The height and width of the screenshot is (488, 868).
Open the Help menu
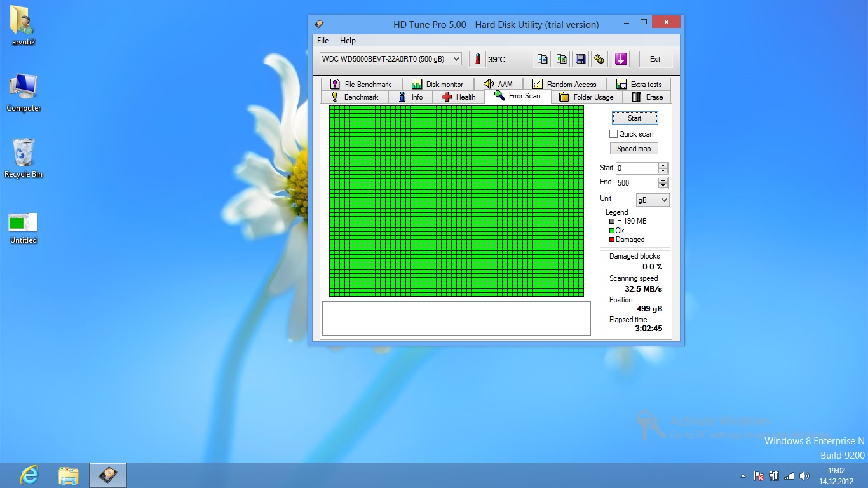tap(348, 41)
